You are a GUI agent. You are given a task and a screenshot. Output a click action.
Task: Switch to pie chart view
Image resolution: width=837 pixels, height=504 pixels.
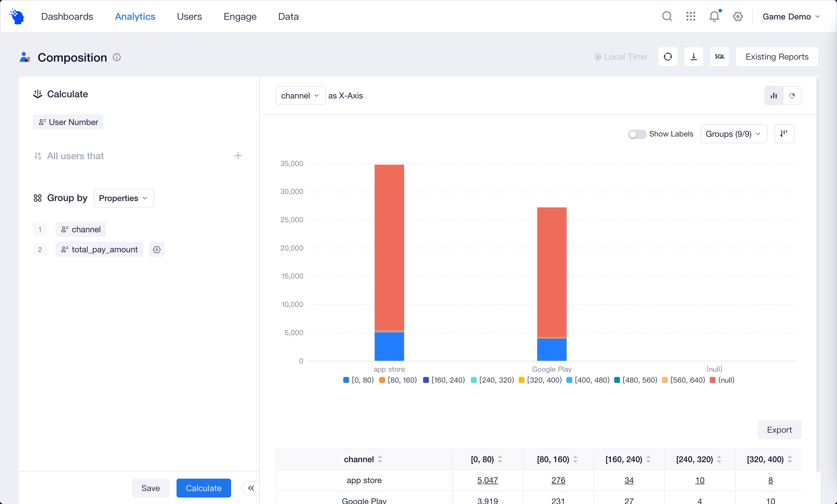tap(792, 95)
